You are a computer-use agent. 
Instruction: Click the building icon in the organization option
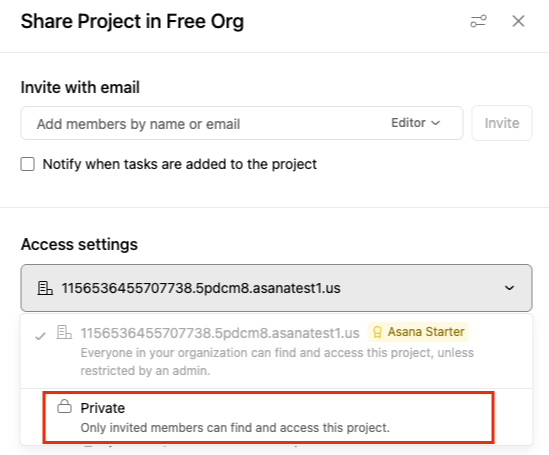(64, 332)
